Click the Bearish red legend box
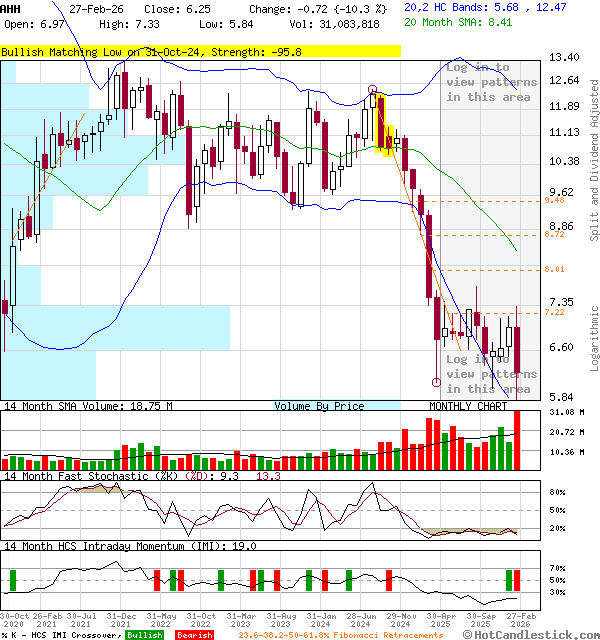Viewport: 600px width, 640px height. click(195, 635)
